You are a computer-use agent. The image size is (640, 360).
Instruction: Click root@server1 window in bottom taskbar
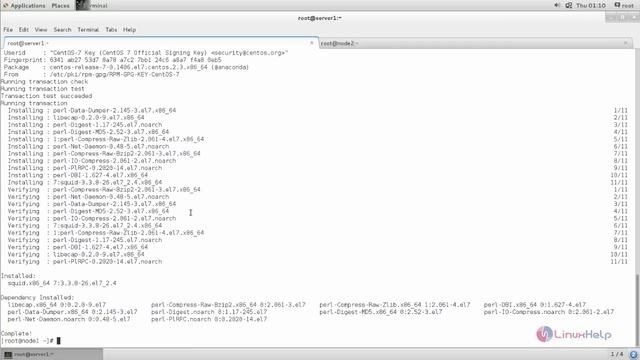click(51, 354)
